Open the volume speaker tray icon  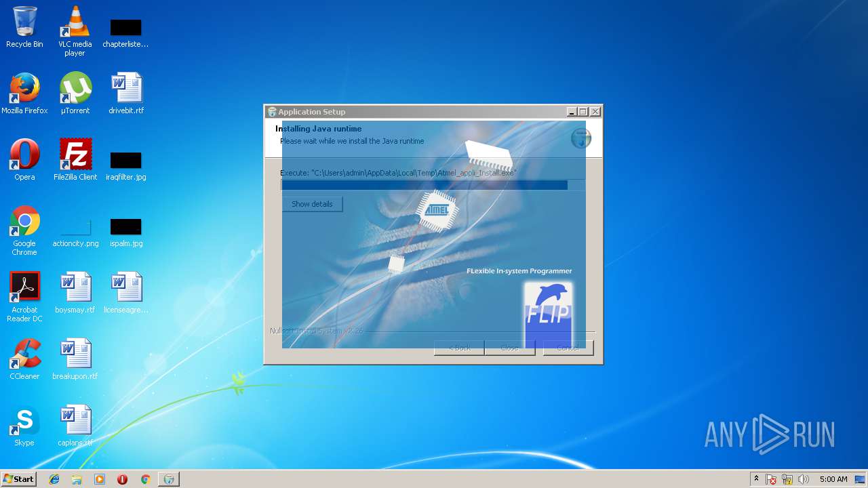pos(804,479)
